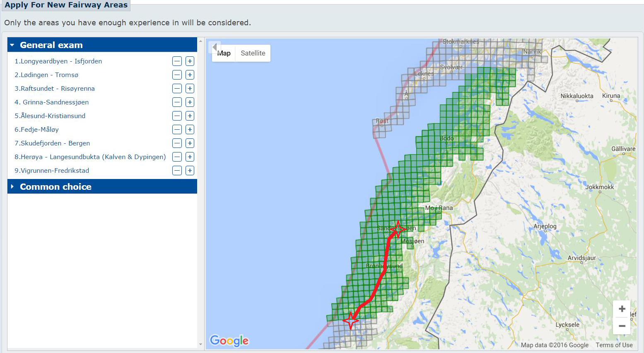
Task: Click plus icon for Longyearbyen - Isfjorden
Action: (x=190, y=61)
